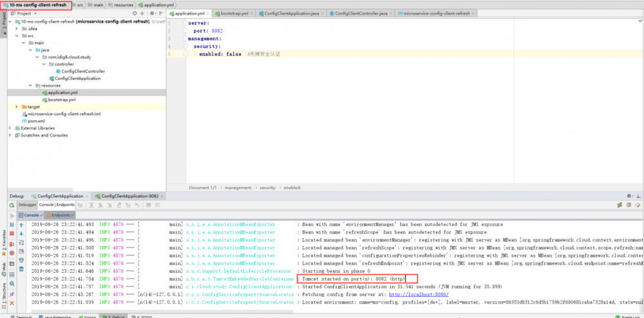
Task: Open Endpoints sub-tab
Action: tap(61, 215)
